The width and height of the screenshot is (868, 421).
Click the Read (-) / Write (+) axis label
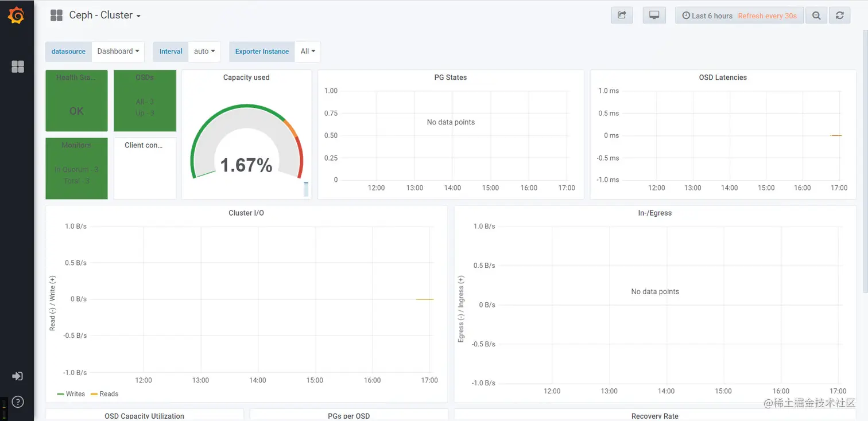52,303
